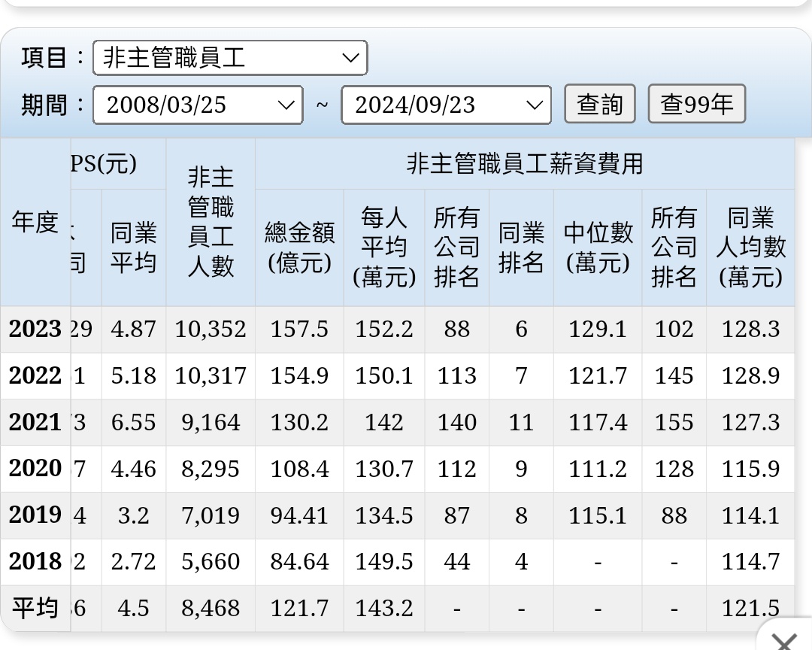Select the 每人平均(萬元) column header
Viewport: 812px width, 650px height.
384,248
